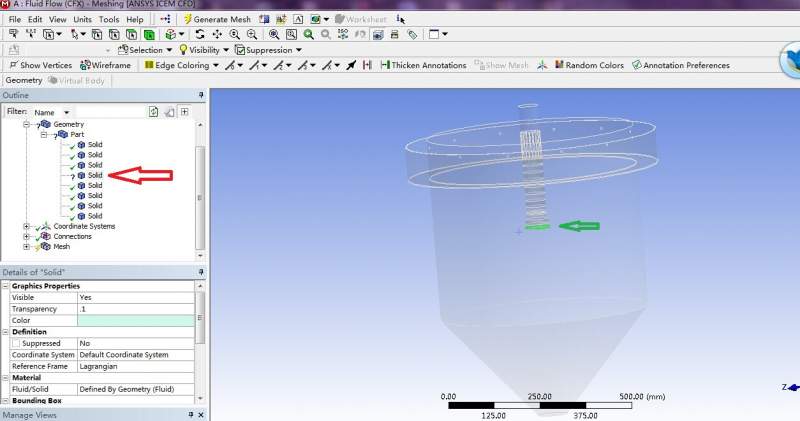The width and height of the screenshot is (800, 421).
Task: Enable the Face selection filter
Action: click(132, 34)
